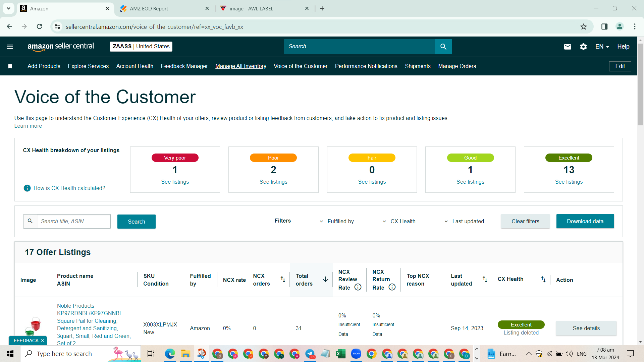Sort the table by CX Health column
Viewport: 644px width, 362px height.
point(543,279)
